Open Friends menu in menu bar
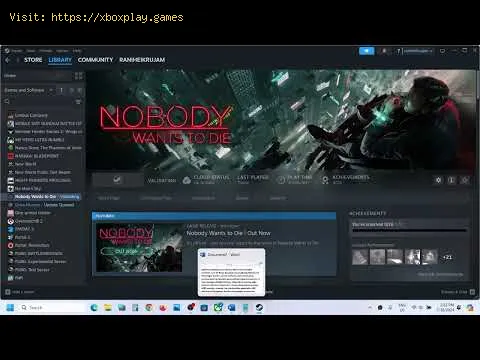 point(46,51)
